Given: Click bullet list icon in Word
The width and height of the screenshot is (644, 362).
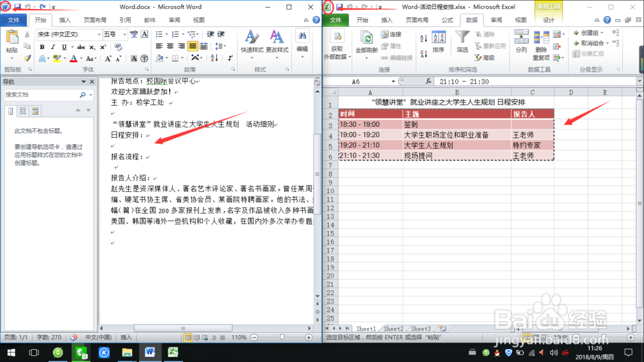Looking at the screenshot, I should [x=159, y=35].
